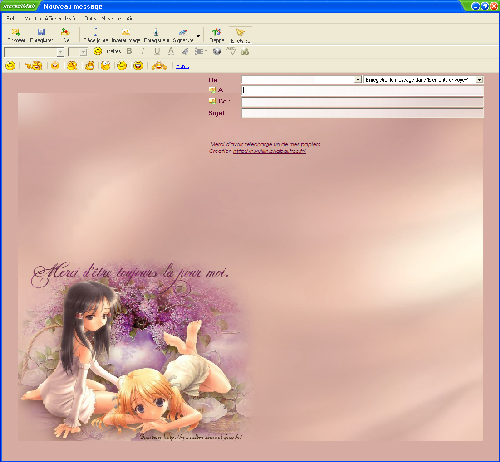
Task: Click the smiley emoticons button in the formatting bar
Action: coord(98,51)
